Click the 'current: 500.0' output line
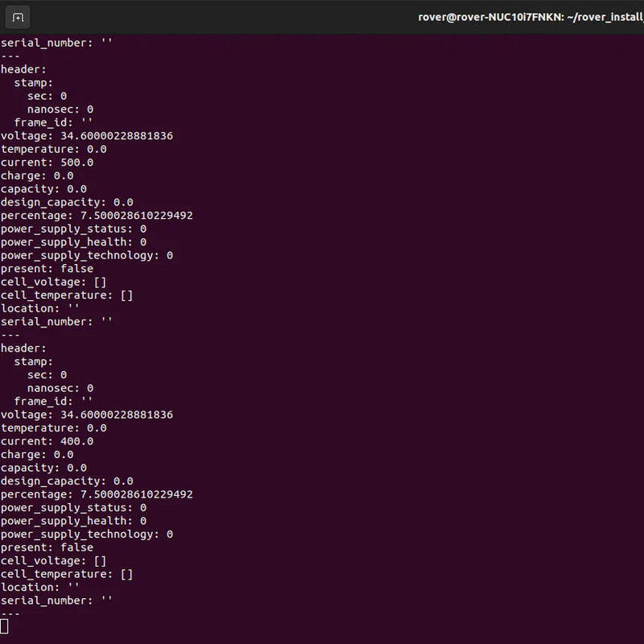This screenshot has width=644, height=644. 47,163
